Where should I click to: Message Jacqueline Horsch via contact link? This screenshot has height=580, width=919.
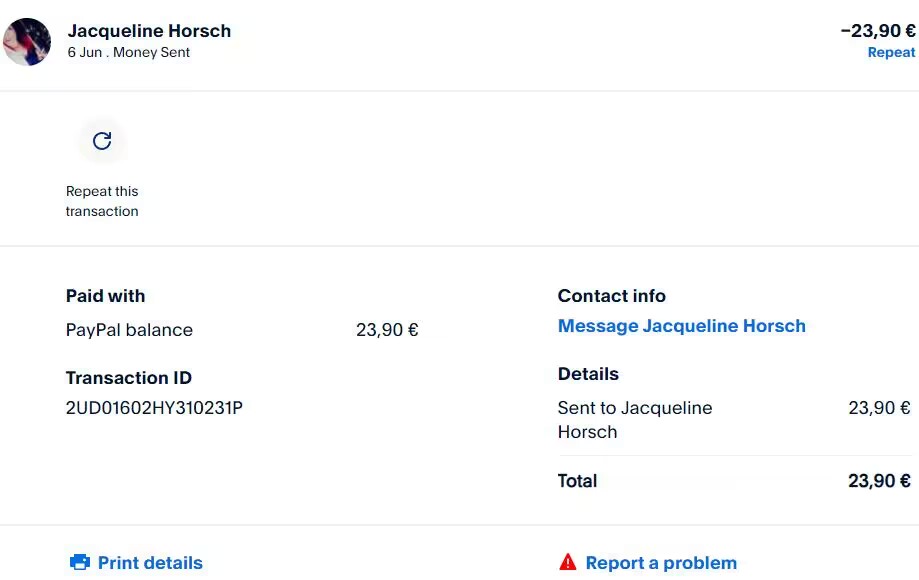681,326
